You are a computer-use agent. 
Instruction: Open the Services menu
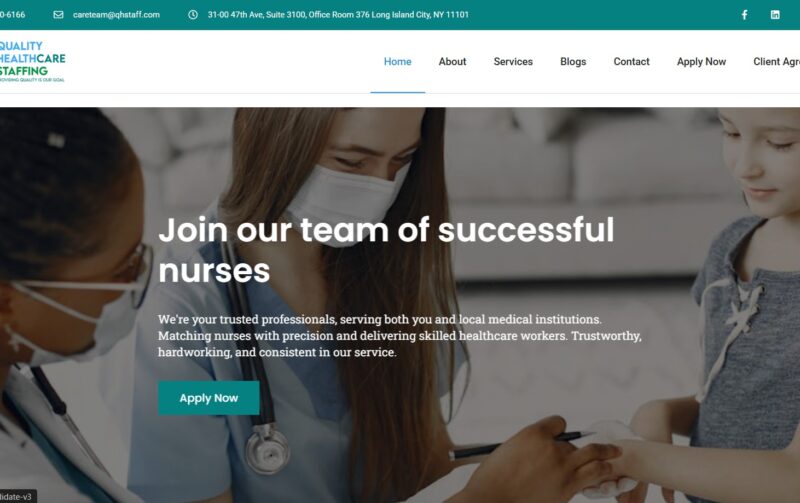513,62
